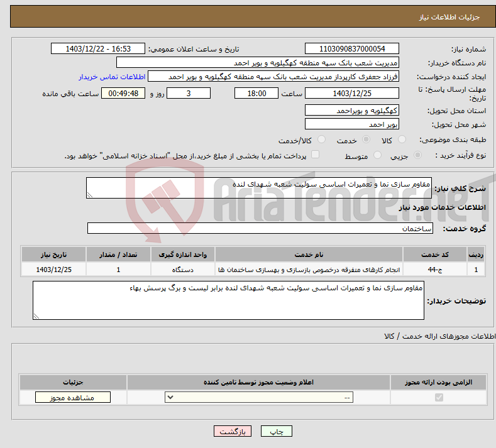Click the remaining days field showing 3
Screen dimensions: 496x448
point(189,93)
